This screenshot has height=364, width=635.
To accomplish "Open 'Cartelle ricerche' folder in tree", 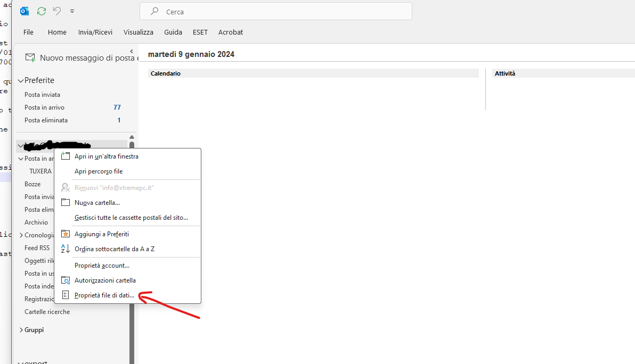I will 47,312.
